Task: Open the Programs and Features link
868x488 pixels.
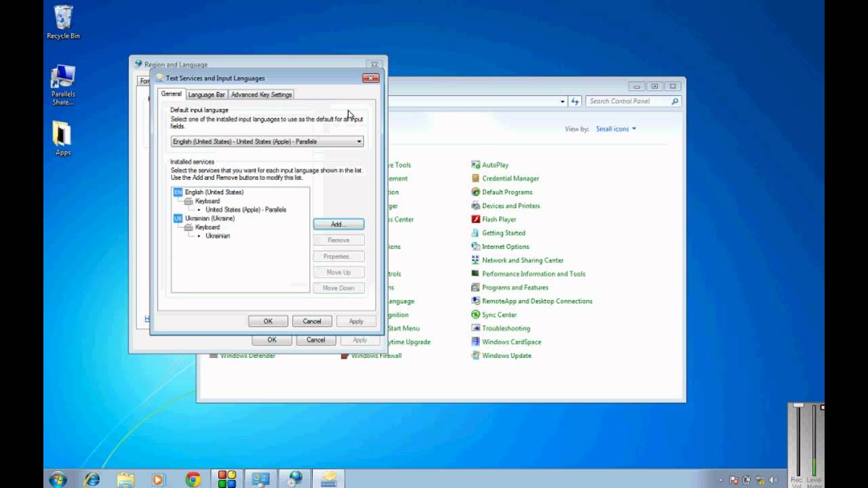Action: (515, 287)
